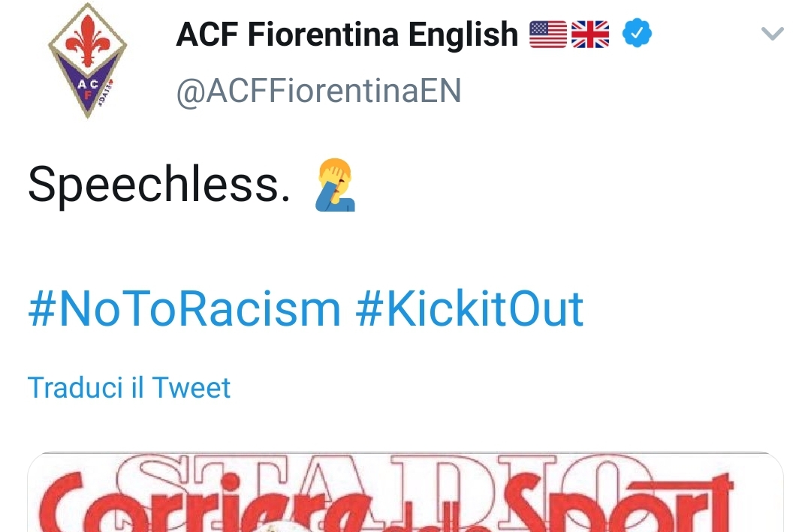Click the ACF text in display name

207,35
